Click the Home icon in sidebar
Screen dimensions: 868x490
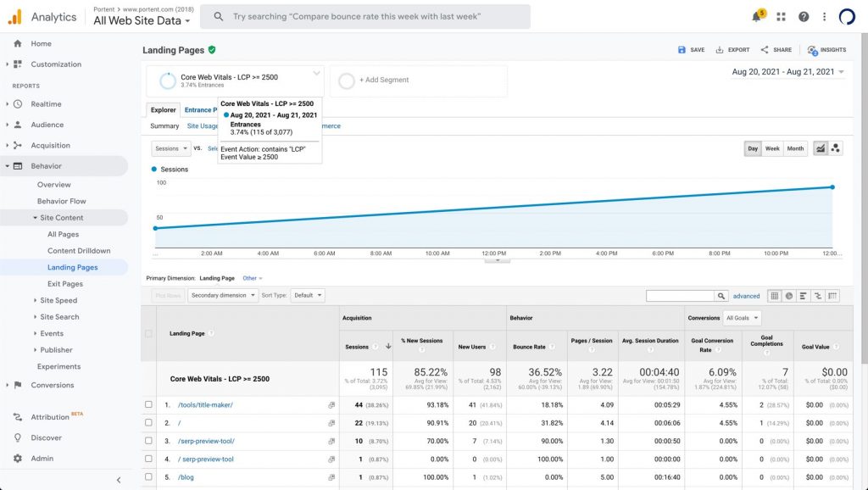pyautogui.click(x=18, y=43)
